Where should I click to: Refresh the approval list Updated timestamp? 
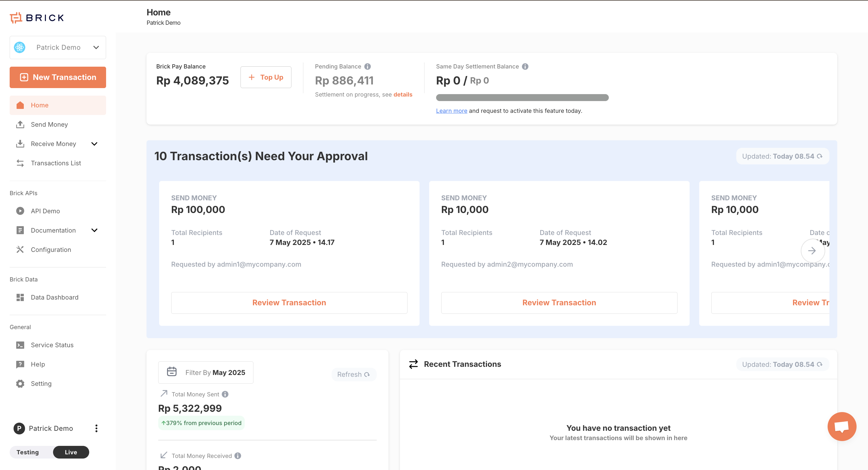[x=819, y=156]
